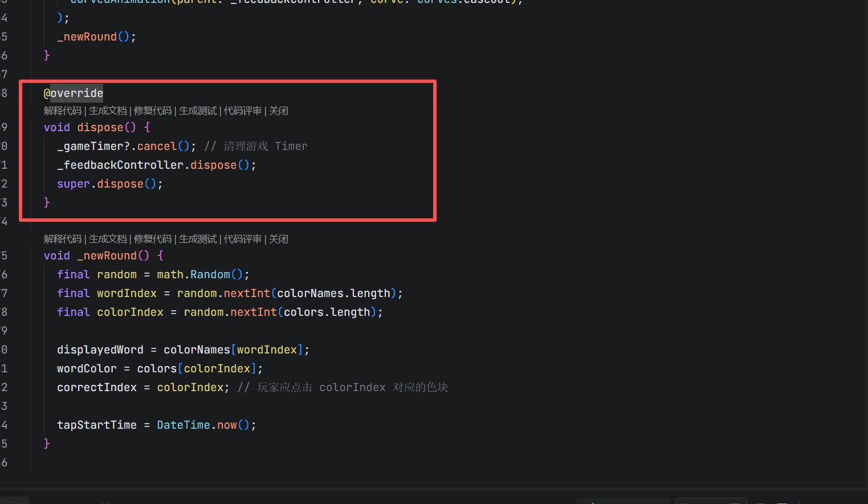Click 代码评审 above the _newRound method
The height and width of the screenshot is (504, 868).
(243, 239)
